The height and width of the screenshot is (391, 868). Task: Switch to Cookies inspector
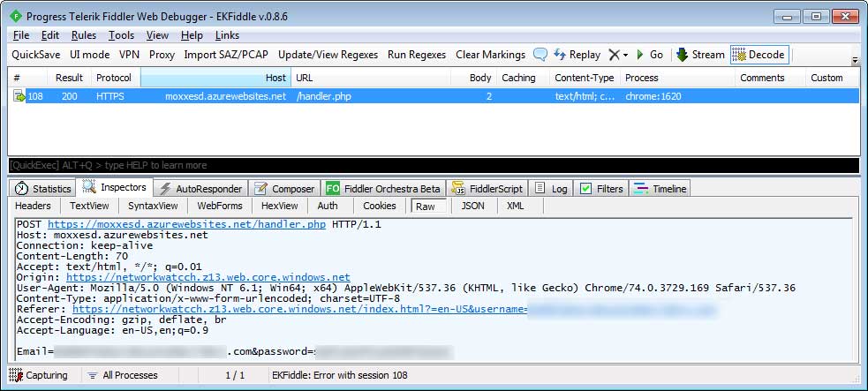point(379,206)
